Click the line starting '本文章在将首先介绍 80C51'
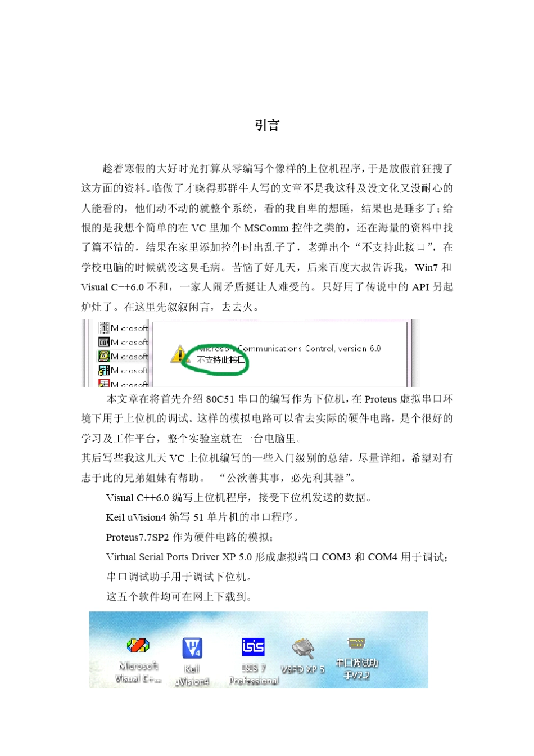 click(x=279, y=399)
